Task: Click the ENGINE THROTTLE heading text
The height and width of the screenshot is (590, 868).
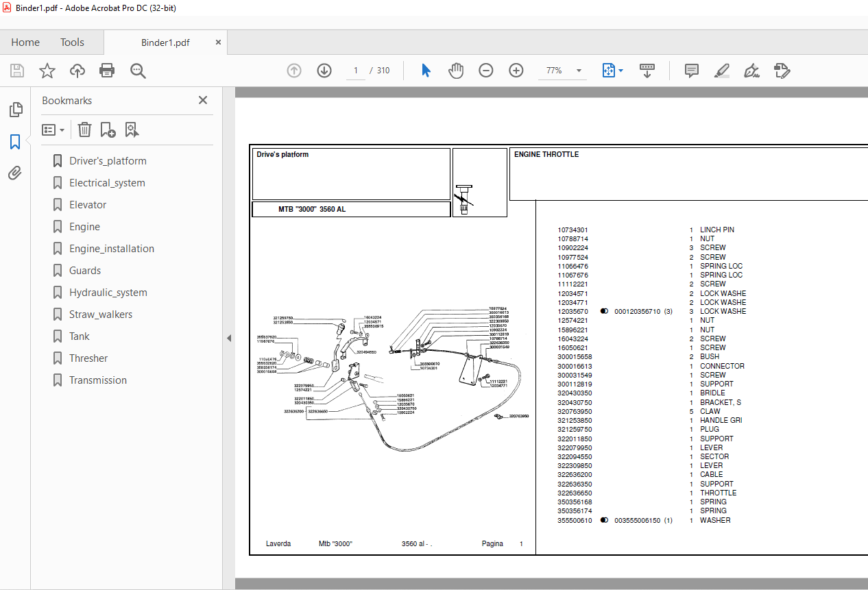Action: click(546, 155)
